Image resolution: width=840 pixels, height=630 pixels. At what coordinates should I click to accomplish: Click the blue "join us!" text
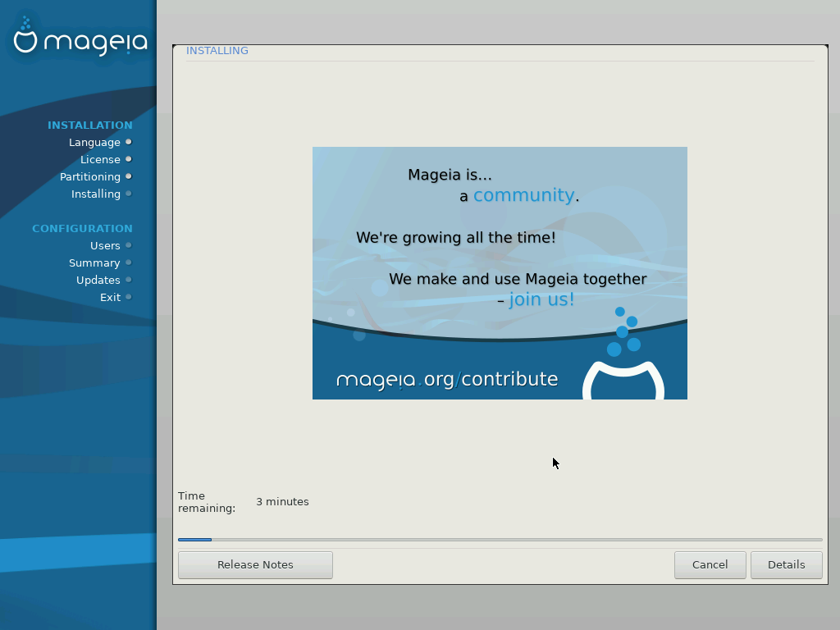(x=541, y=299)
